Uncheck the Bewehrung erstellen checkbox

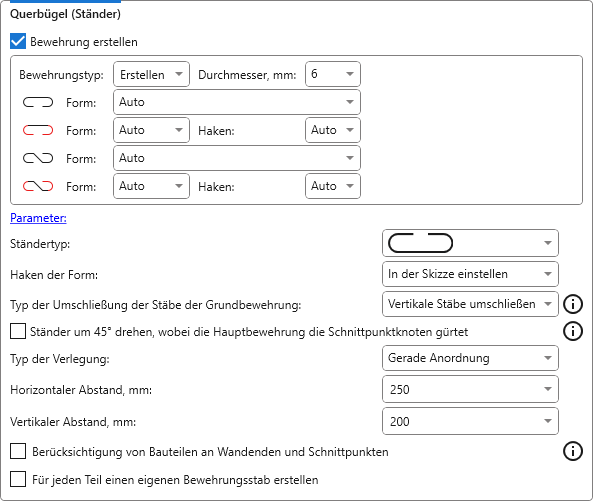(18, 42)
